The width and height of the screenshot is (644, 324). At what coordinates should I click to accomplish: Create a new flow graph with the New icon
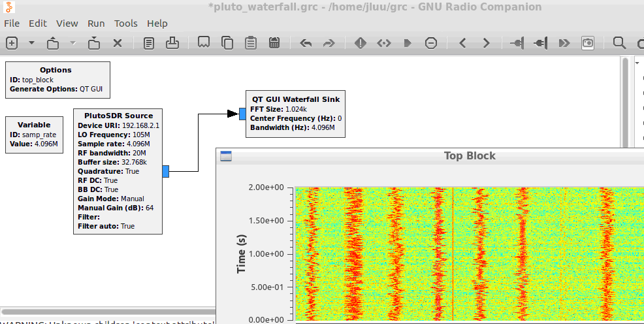[x=12, y=42]
